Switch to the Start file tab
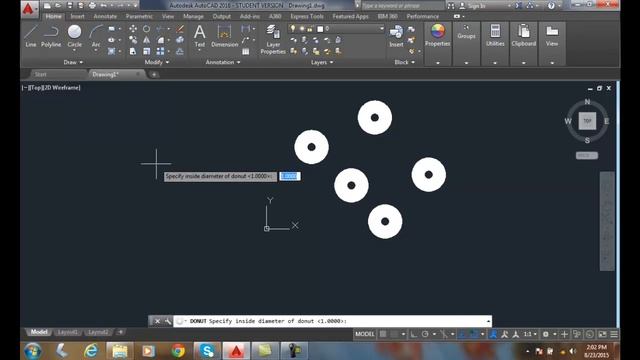Viewport: 640px width, 360px height. tap(40, 74)
